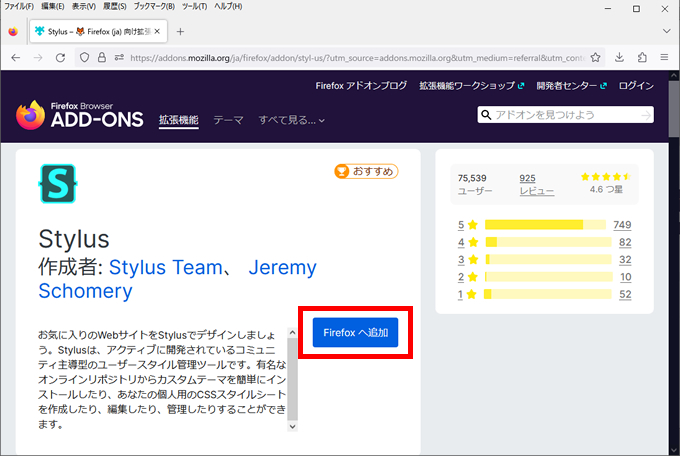
Task: Open the ツール(T) menu
Action: coord(194,7)
